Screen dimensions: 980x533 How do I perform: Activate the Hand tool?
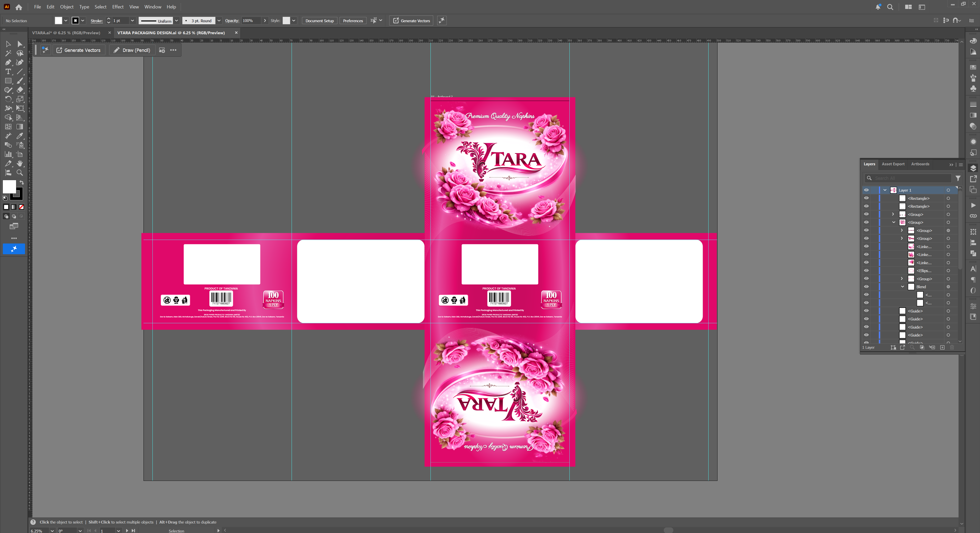[x=20, y=163]
